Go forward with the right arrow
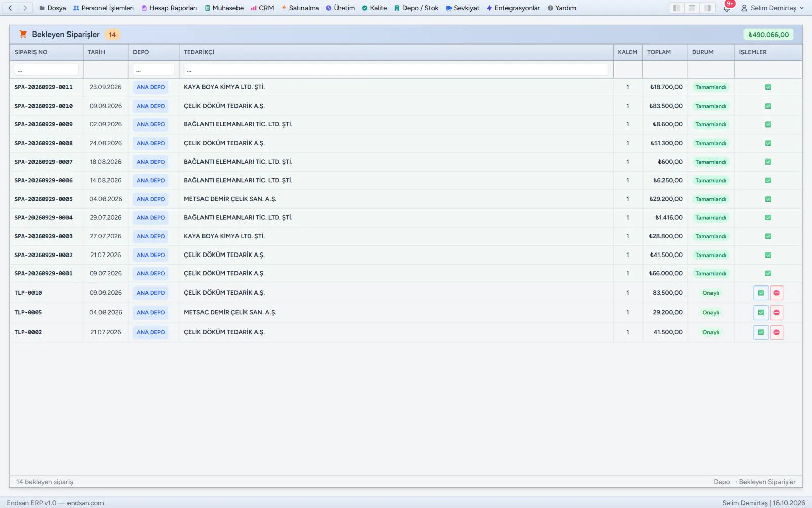 25,8
